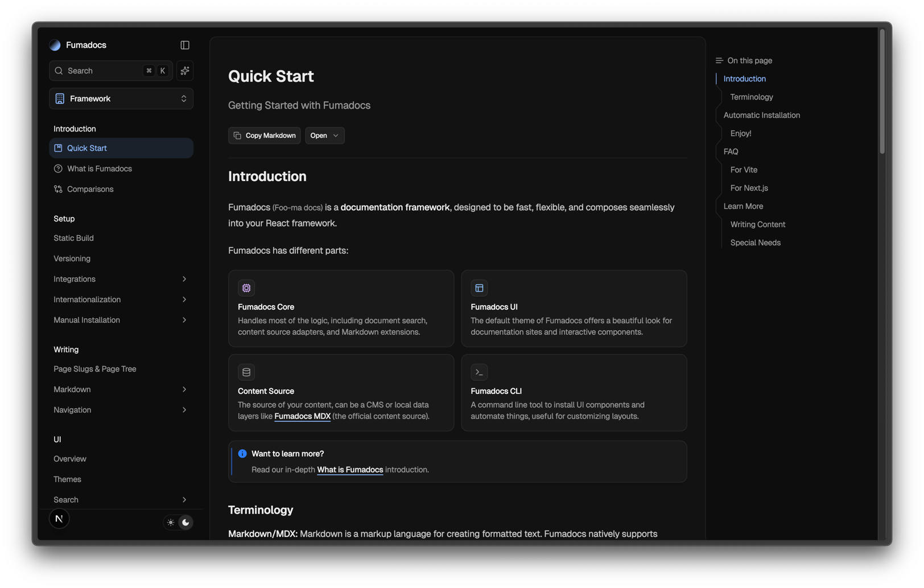Image resolution: width=924 pixels, height=588 pixels.
Task: Switch to light theme sun icon
Action: pyautogui.click(x=171, y=523)
